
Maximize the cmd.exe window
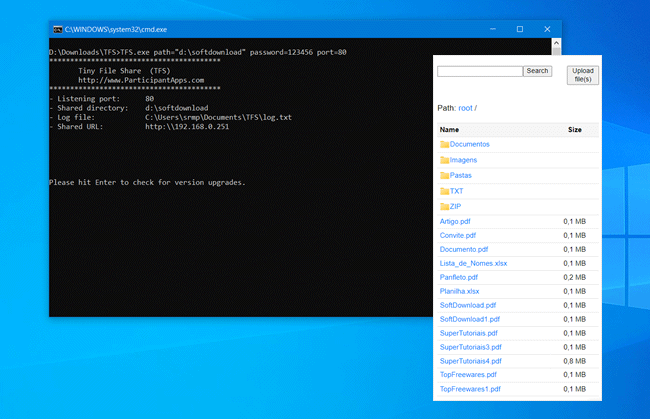[519, 30]
